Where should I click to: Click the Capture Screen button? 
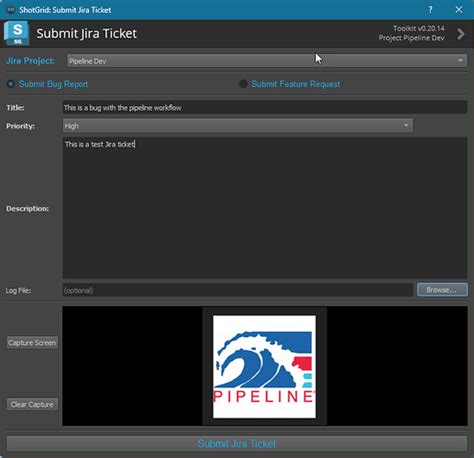[32, 343]
